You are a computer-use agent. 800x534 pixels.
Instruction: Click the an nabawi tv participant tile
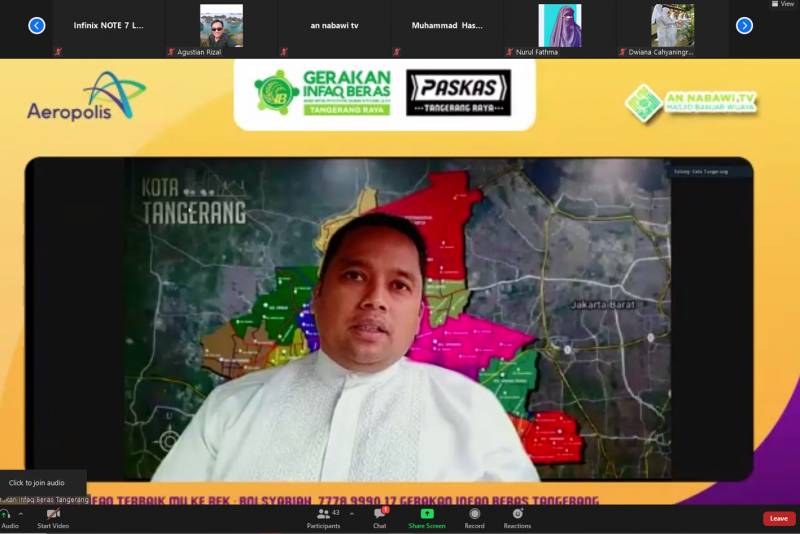click(334, 27)
